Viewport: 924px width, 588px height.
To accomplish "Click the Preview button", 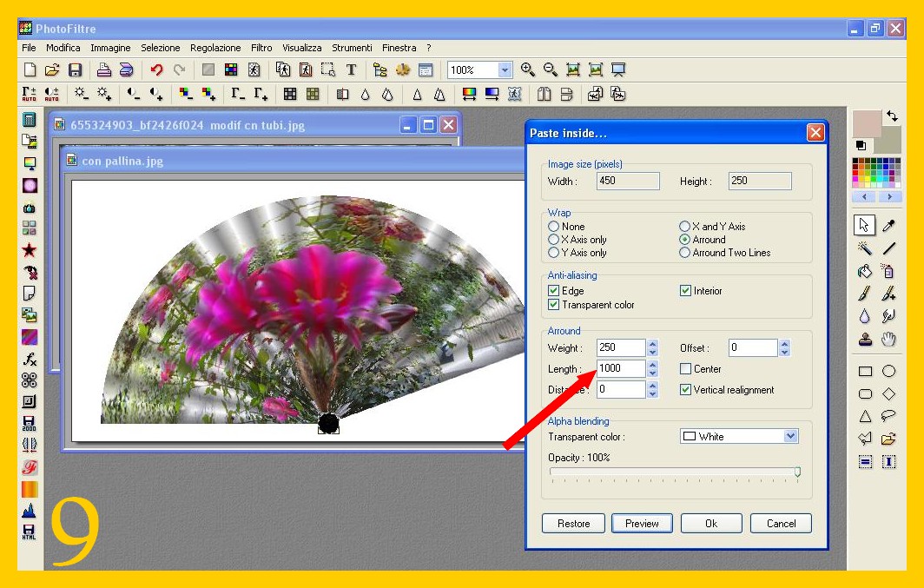I will click(642, 523).
